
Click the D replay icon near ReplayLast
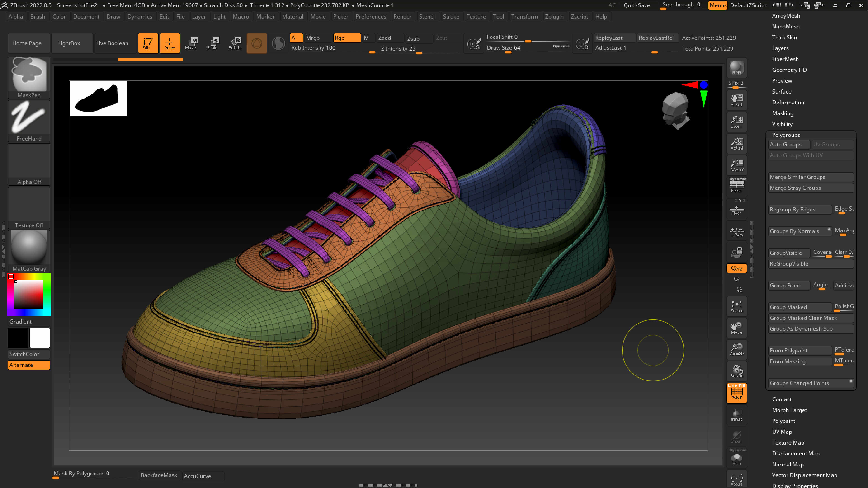click(x=582, y=44)
